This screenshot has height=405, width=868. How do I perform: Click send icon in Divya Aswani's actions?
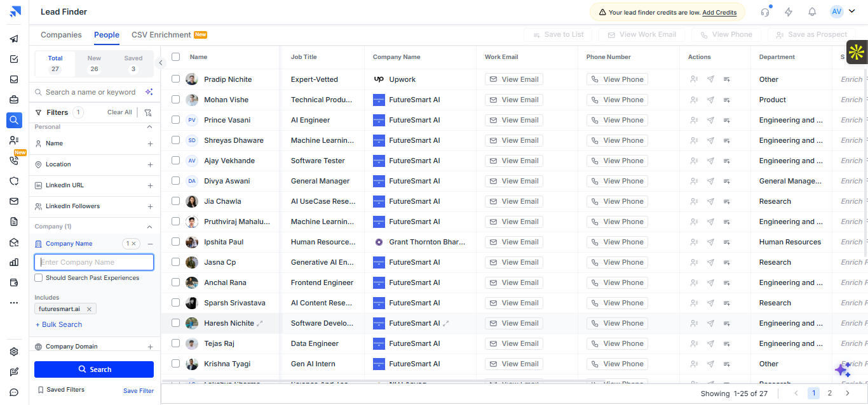[x=710, y=181]
